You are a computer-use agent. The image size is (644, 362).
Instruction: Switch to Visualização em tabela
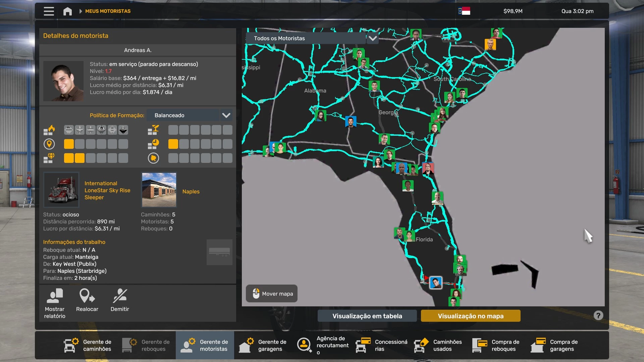[367, 316]
